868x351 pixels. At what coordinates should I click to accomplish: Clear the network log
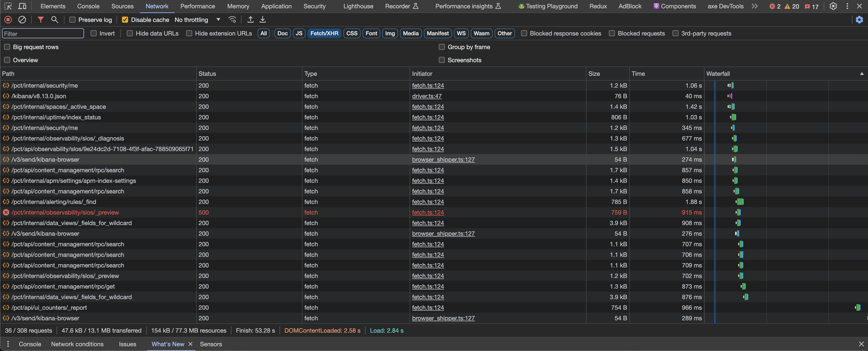pyautogui.click(x=22, y=20)
